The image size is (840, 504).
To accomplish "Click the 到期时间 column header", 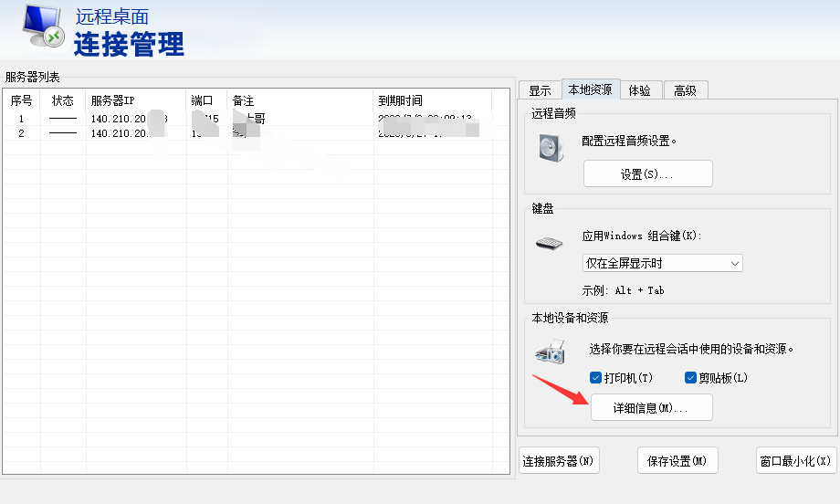I will (432, 100).
